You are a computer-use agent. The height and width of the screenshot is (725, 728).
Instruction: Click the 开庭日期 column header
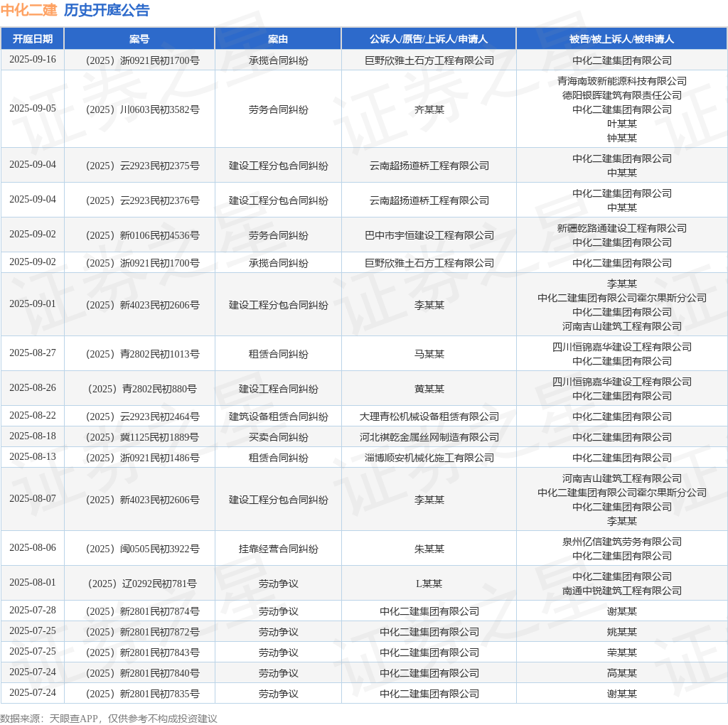point(33,39)
